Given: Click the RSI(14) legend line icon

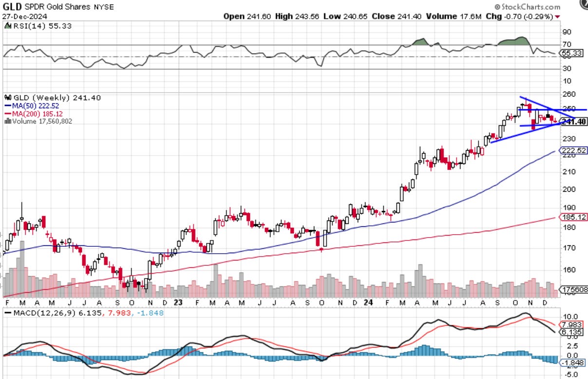Looking at the screenshot, I should (x=7, y=26).
